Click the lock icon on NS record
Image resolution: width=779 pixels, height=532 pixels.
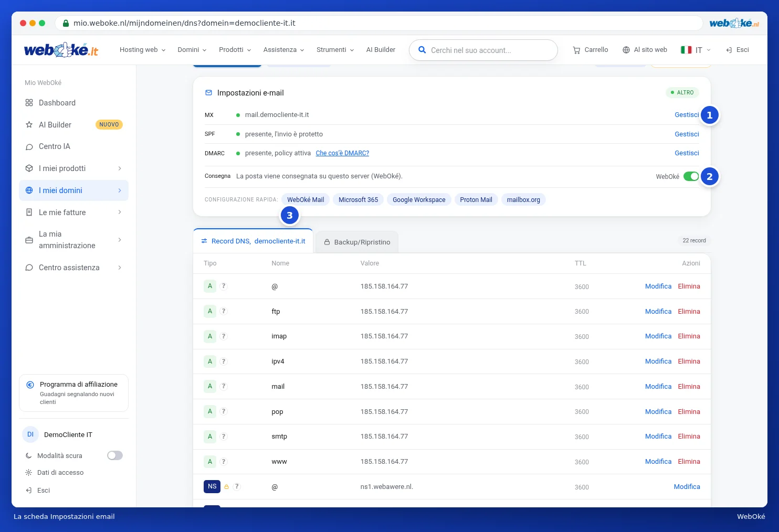pos(227,487)
